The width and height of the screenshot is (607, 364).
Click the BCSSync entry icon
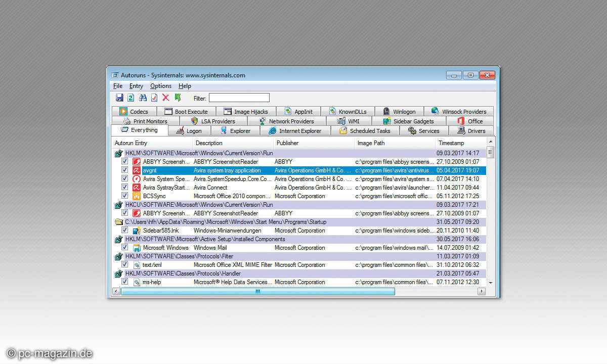[x=136, y=196]
